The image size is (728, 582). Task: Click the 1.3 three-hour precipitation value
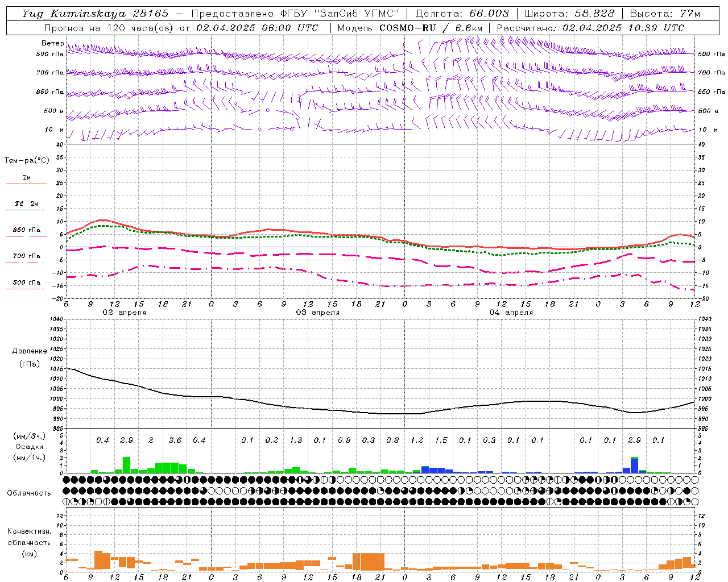click(296, 440)
